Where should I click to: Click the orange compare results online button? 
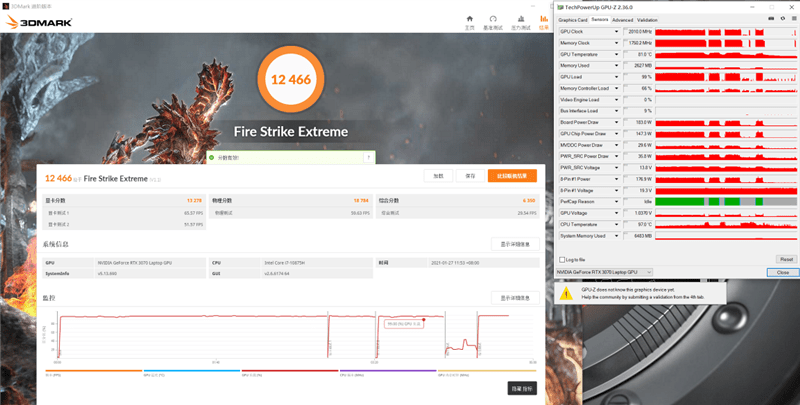click(x=512, y=175)
